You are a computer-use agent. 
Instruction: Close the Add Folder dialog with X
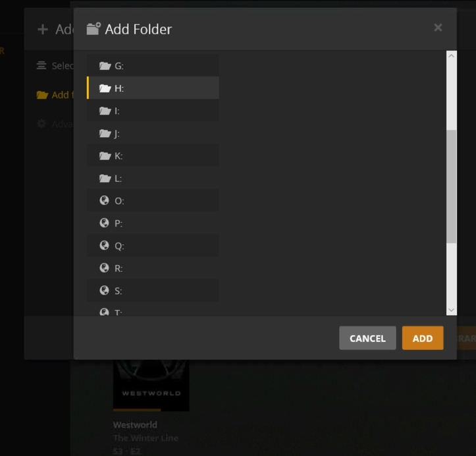click(438, 28)
